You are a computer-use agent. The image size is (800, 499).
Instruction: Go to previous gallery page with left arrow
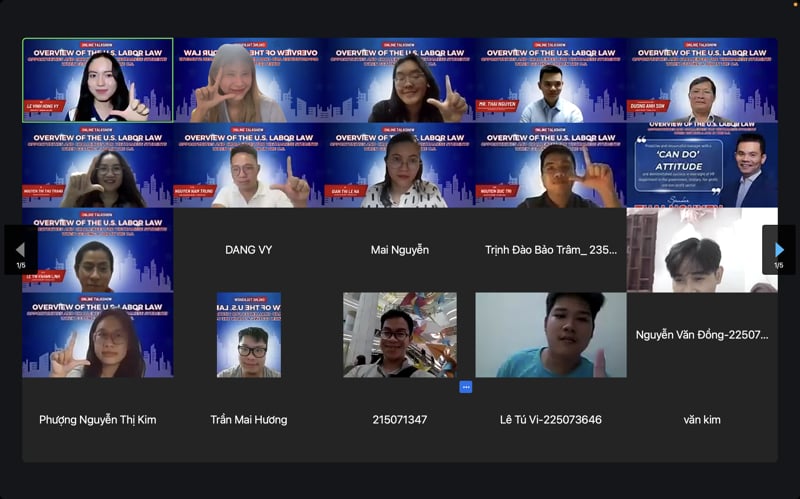pos(20,249)
